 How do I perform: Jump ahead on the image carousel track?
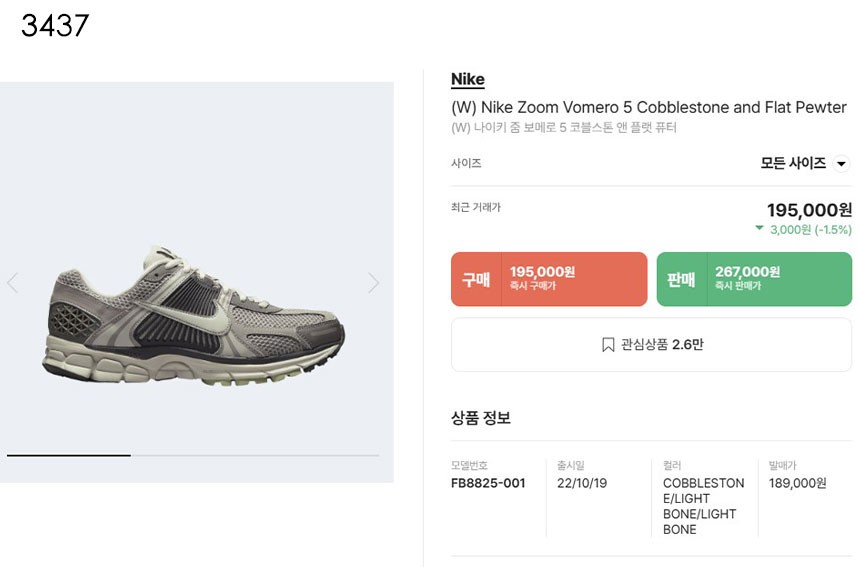(x=255, y=455)
